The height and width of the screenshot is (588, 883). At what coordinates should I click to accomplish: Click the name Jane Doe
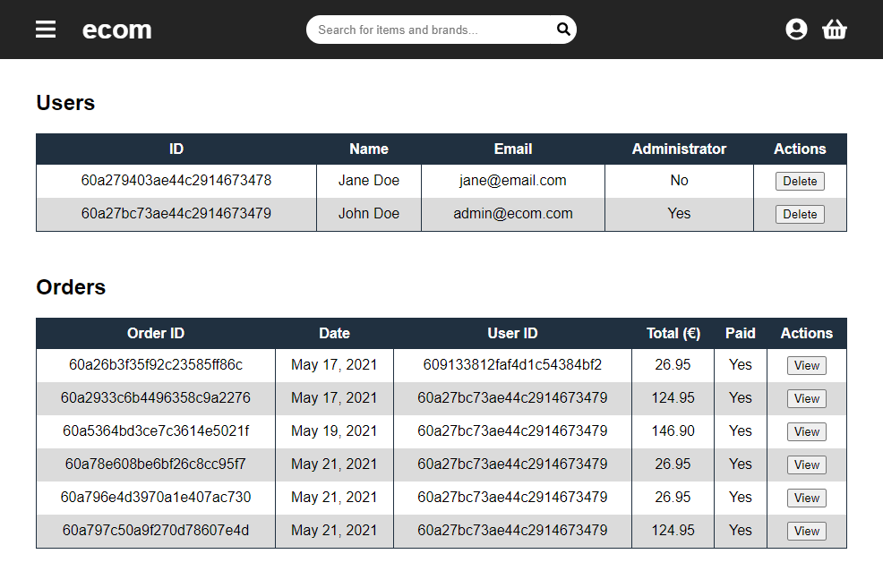tap(369, 181)
